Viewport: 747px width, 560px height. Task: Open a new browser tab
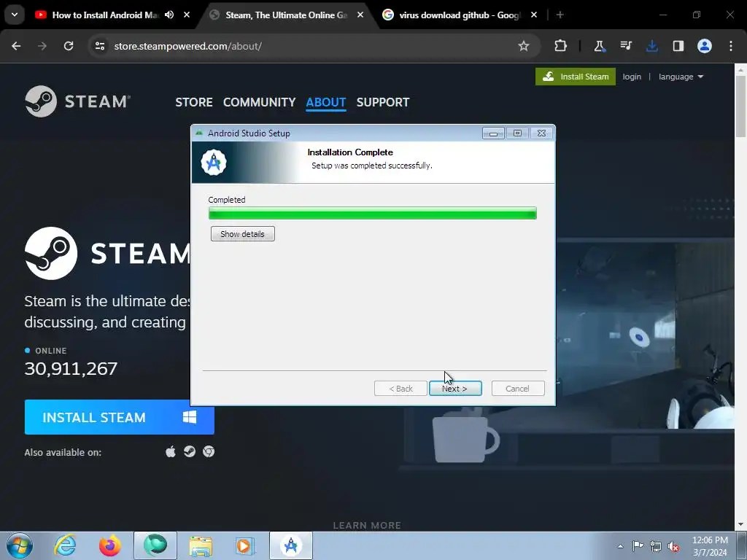click(560, 15)
